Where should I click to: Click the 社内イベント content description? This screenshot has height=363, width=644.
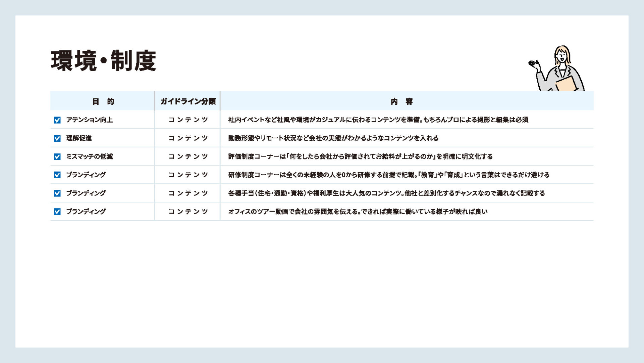[x=378, y=120]
